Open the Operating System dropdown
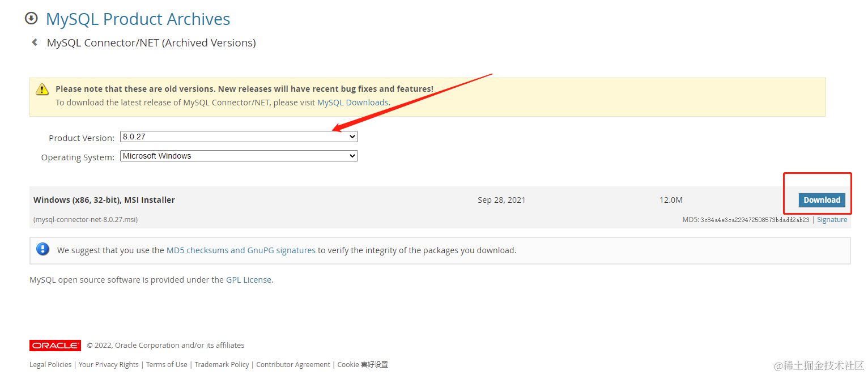This screenshot has width=868, height=375. pos(239,156)
